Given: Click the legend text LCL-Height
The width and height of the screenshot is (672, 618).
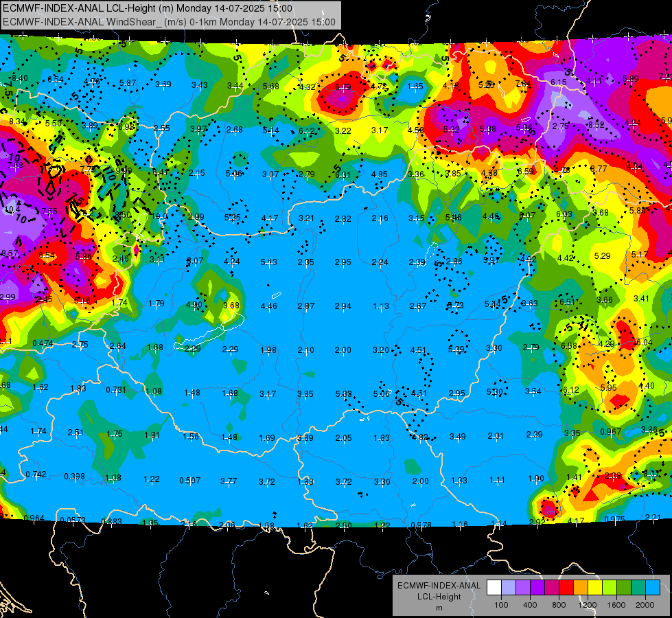Looking at the screenshot, I should point(439,597).
